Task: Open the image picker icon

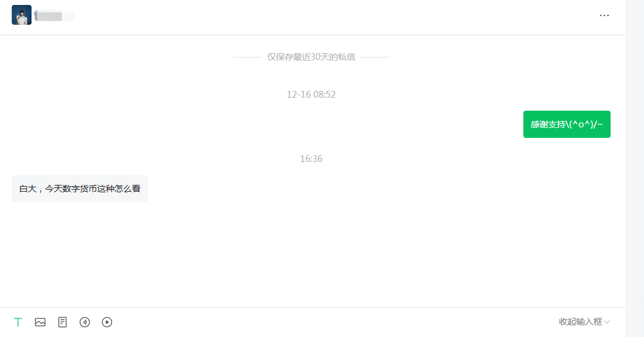Action: coord(40,322)
